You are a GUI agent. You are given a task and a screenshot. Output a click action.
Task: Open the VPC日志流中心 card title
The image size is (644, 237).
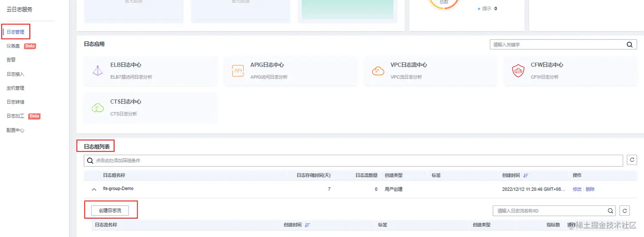pos(409,65)
